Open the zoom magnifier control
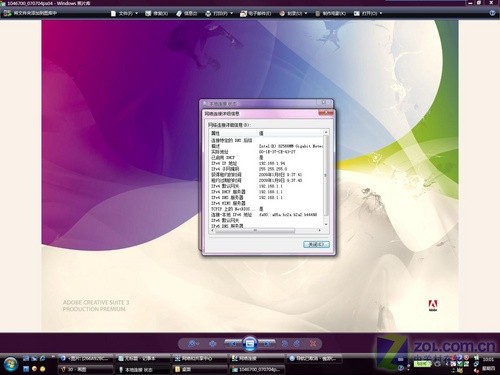Viewport: 500px width, 375px height. tap(193, 343)
